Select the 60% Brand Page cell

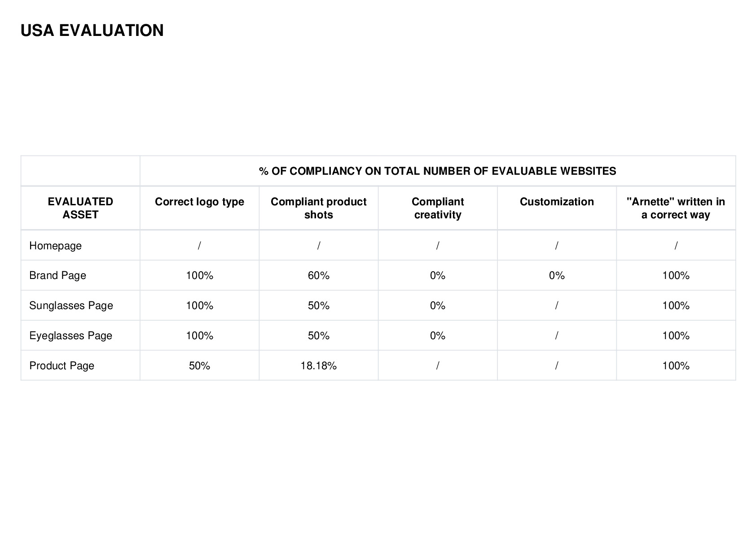tap(318, 275)
